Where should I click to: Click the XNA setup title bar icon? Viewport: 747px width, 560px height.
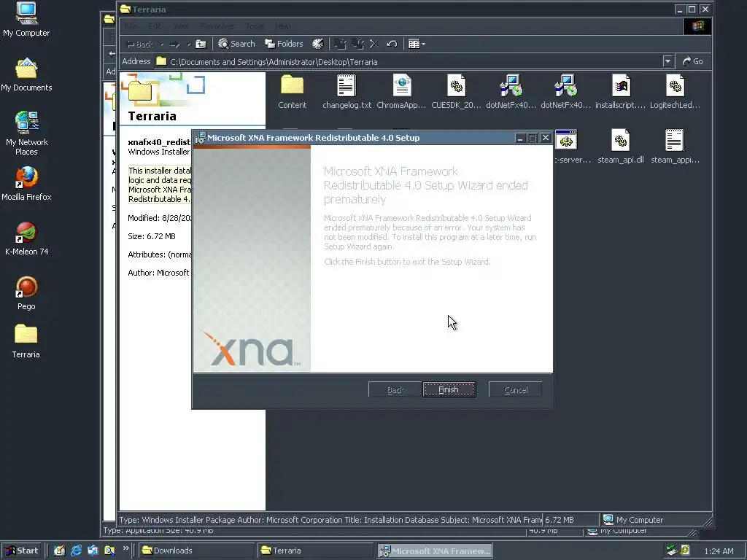(200, 138)
